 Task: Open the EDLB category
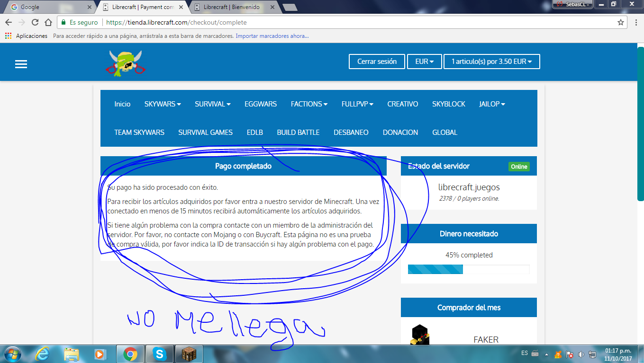255,133
